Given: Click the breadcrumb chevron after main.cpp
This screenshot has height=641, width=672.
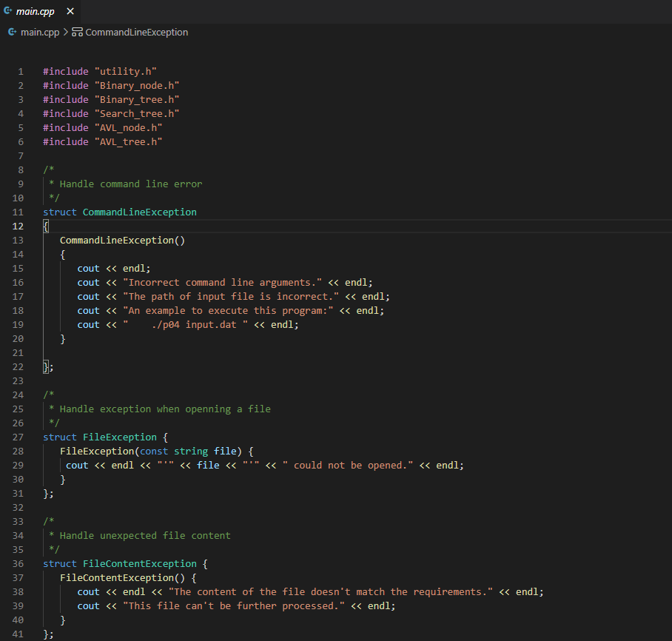Looking at the screenshot, I should point(66,33).
